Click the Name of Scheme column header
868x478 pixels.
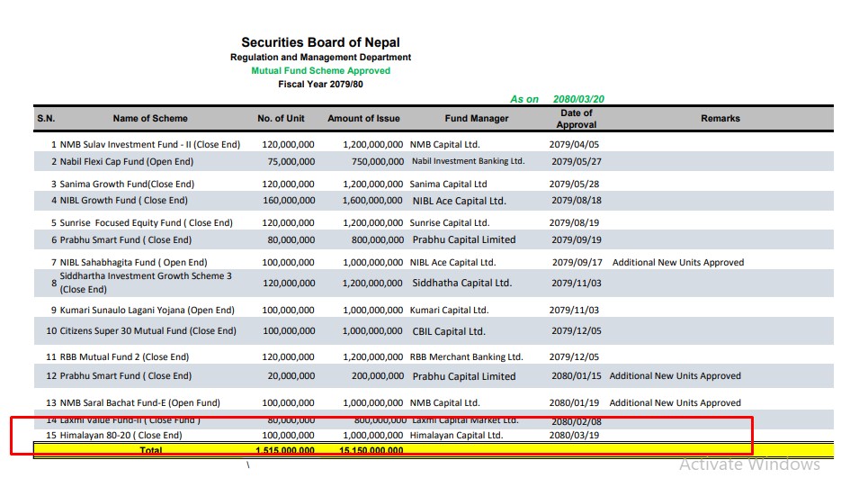[150, 118]
